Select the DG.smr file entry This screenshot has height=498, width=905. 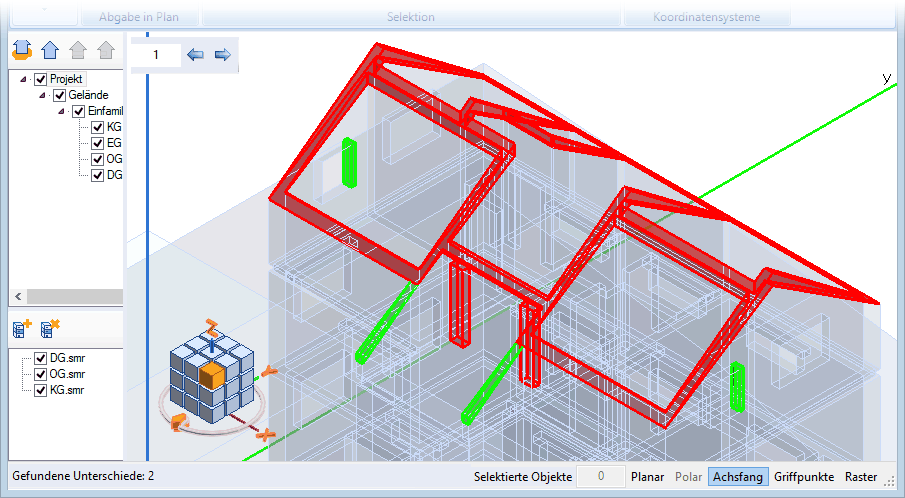click(68, 358)
